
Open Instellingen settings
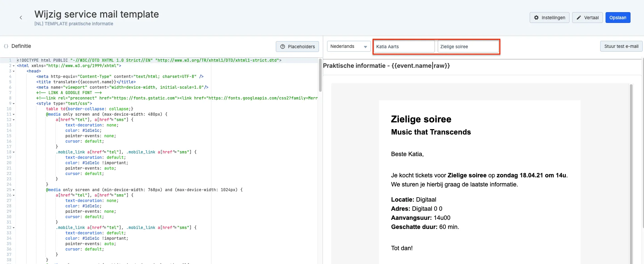550,18
